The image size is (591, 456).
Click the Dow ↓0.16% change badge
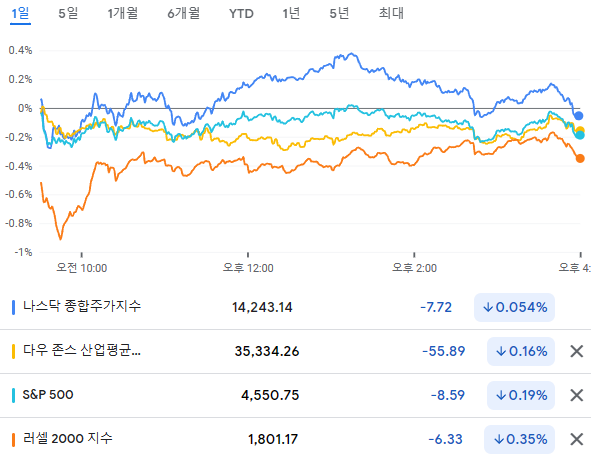coord(521,352)
